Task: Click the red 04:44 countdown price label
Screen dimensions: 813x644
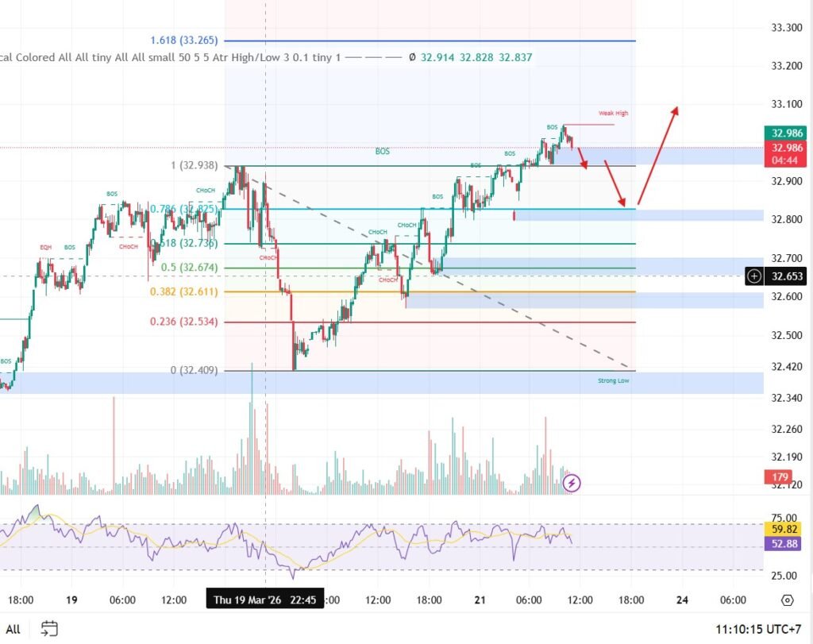Action: point(783,160)
